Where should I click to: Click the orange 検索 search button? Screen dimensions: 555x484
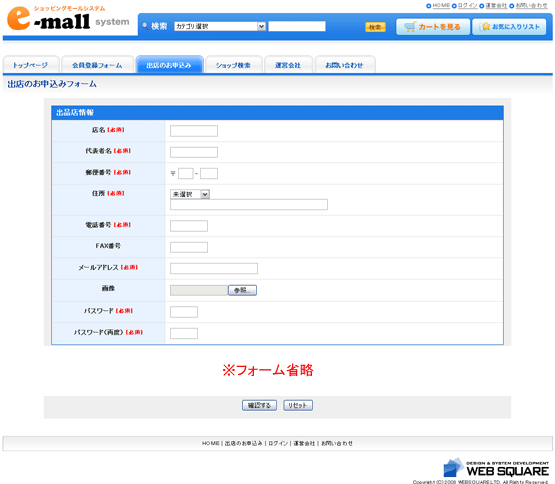click(375, 27)
